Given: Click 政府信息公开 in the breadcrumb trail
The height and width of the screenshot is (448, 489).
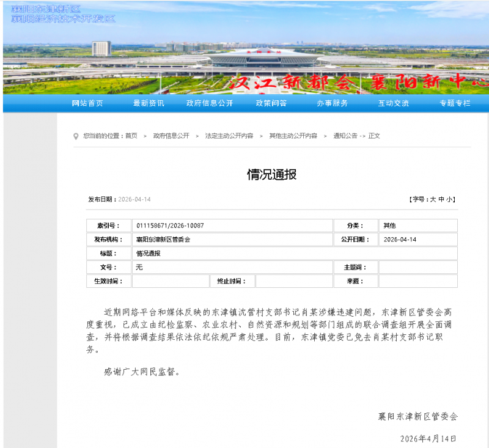Looking at the screenshot, I should [171, 136].
